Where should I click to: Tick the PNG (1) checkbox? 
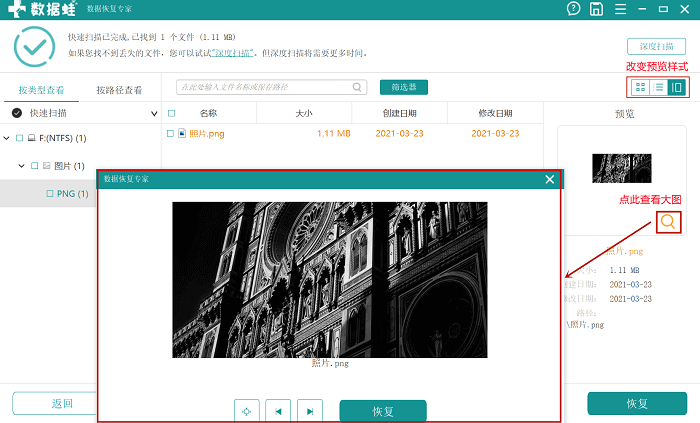pyautogui.click(x=50, y=194)
